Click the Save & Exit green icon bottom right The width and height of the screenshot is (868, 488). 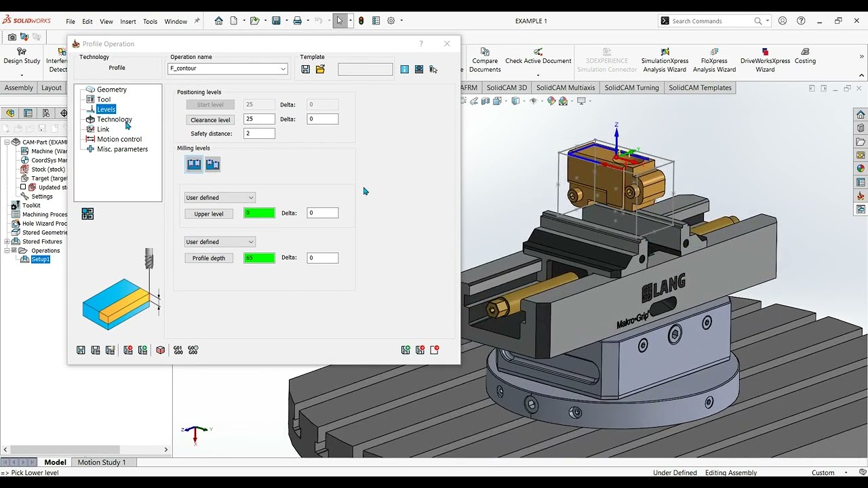tap(406, 350)
